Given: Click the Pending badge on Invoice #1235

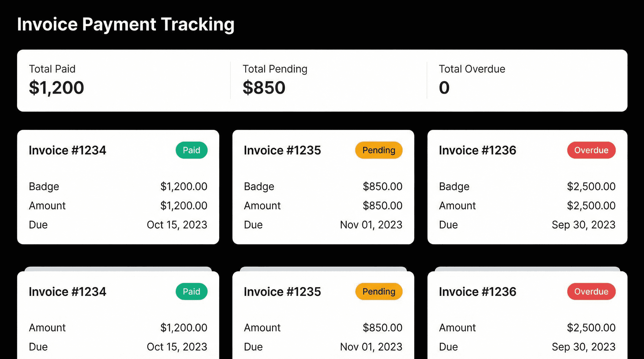Looking at the screenshot, I should tap(378, 150).
